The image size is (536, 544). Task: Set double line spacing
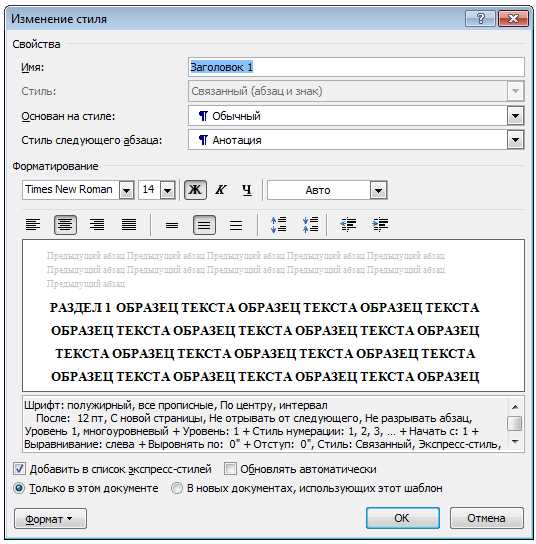coord(236,226)
